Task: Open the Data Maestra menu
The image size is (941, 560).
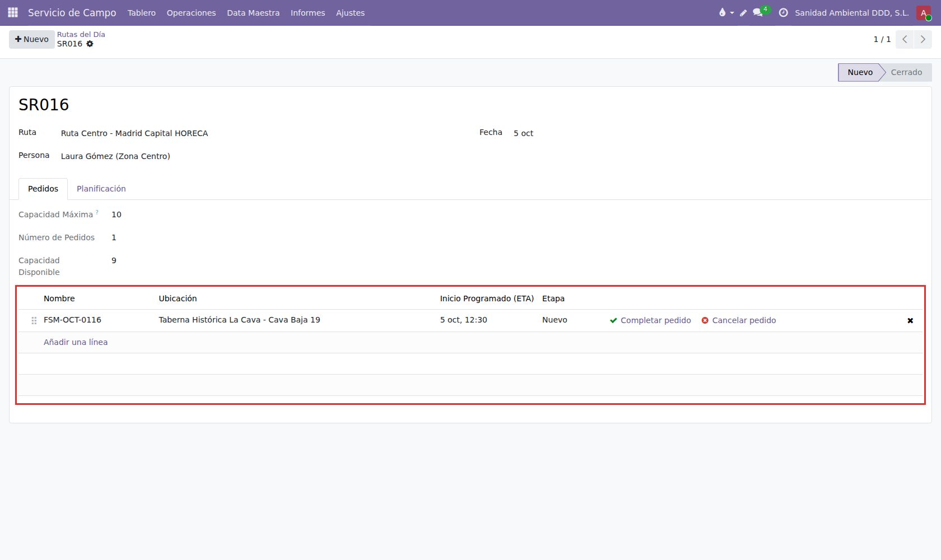Action: click(x=253, y=12)
